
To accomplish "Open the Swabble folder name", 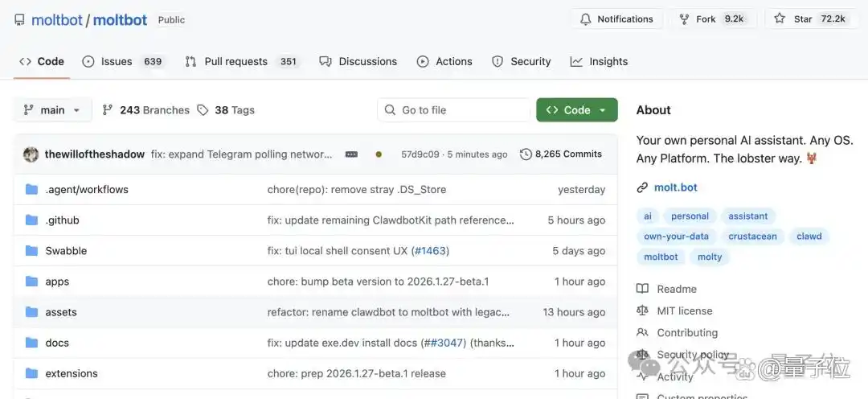I will [66, 250].
